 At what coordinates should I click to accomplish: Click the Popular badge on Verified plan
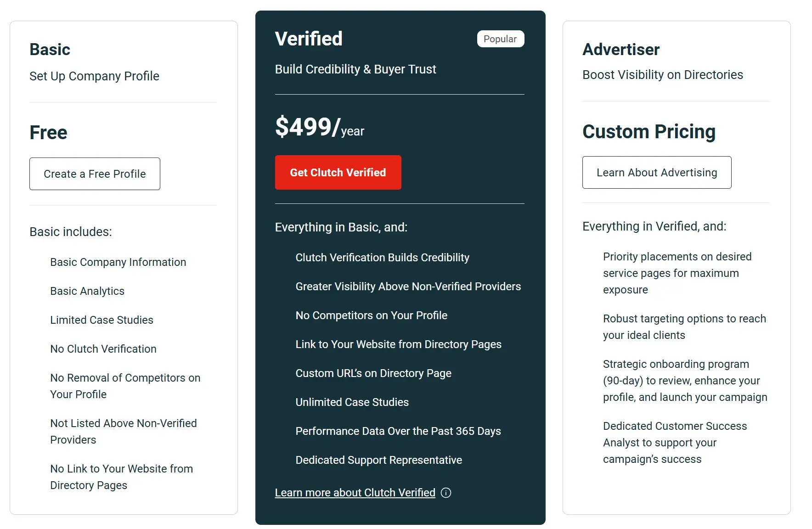[500, 39]
